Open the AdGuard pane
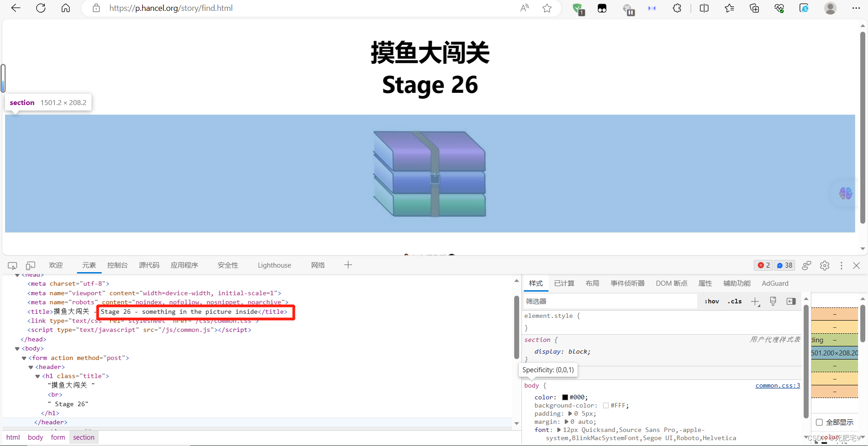The image size is (868, 446). coord(775,283)
